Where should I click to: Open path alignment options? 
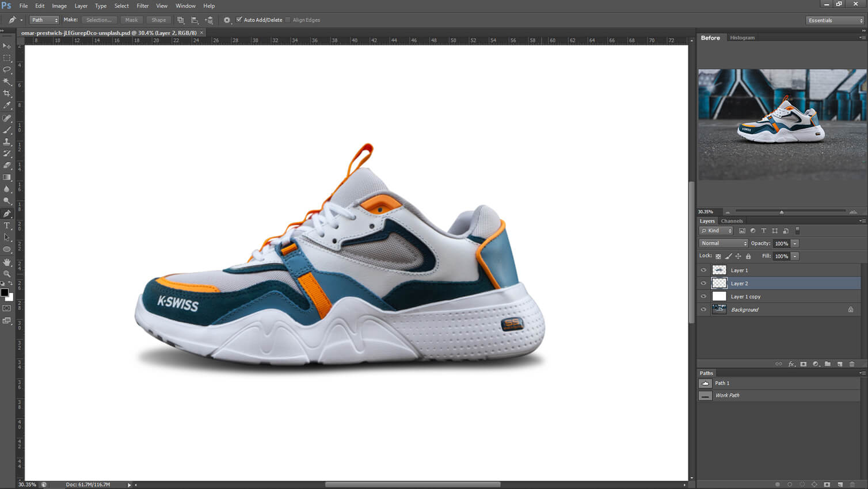(195, 20)
